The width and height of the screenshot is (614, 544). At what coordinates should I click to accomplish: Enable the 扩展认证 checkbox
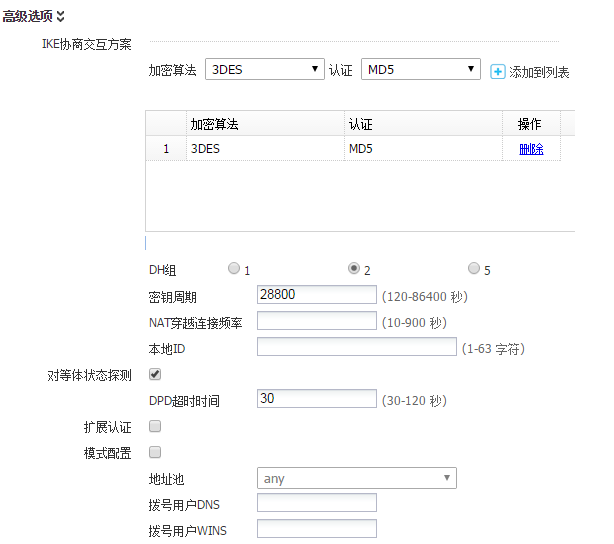(155, 426)
